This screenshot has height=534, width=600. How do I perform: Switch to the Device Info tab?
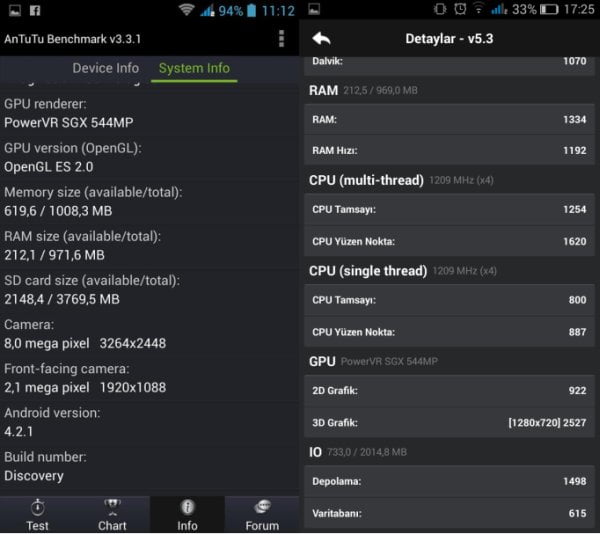[106, 68]
